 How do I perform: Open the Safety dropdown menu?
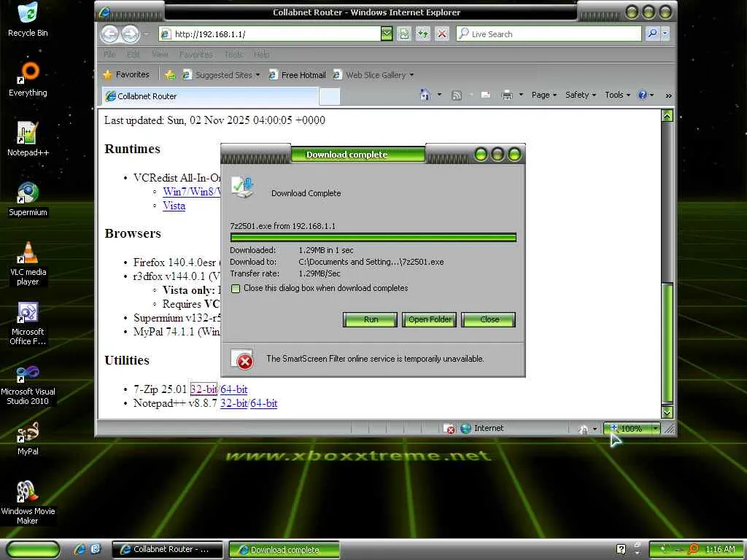point(581,95)
